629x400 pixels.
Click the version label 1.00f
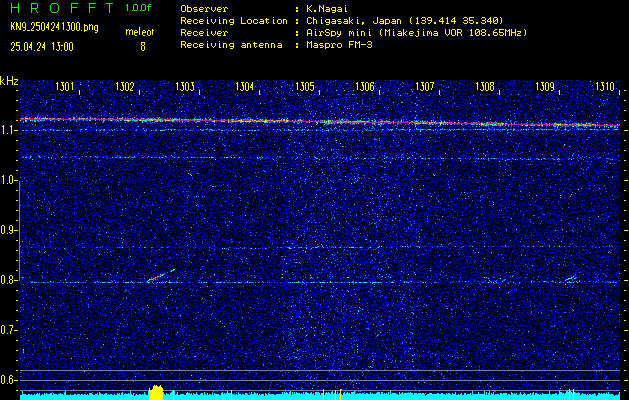(138, 8)
